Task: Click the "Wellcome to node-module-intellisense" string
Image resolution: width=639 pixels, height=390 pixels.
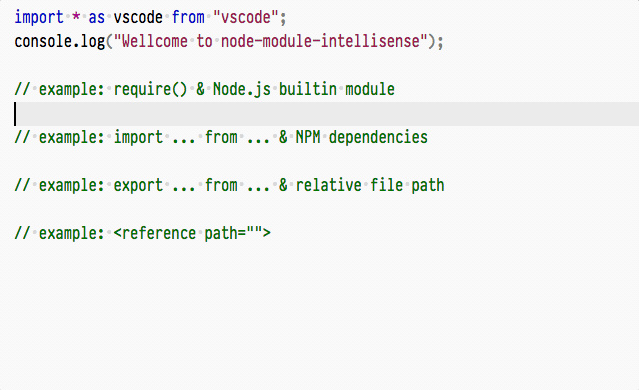Action: pos(270,42)
